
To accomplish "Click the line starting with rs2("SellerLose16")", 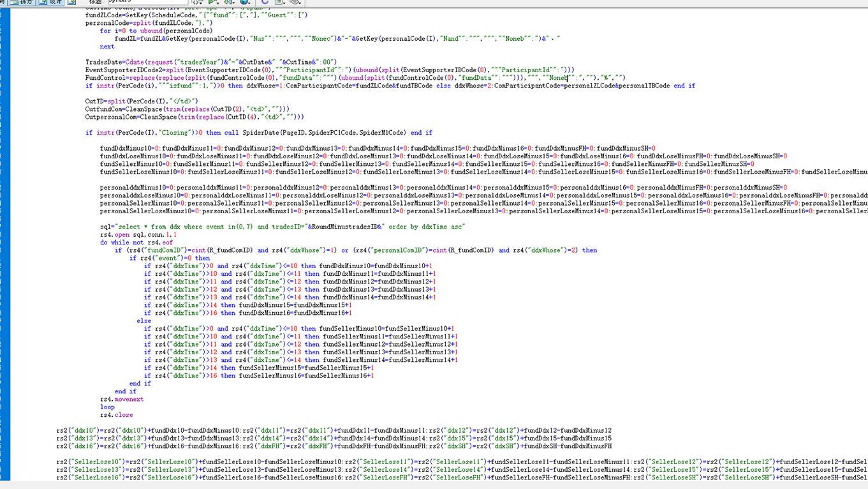I will (462, 478).
